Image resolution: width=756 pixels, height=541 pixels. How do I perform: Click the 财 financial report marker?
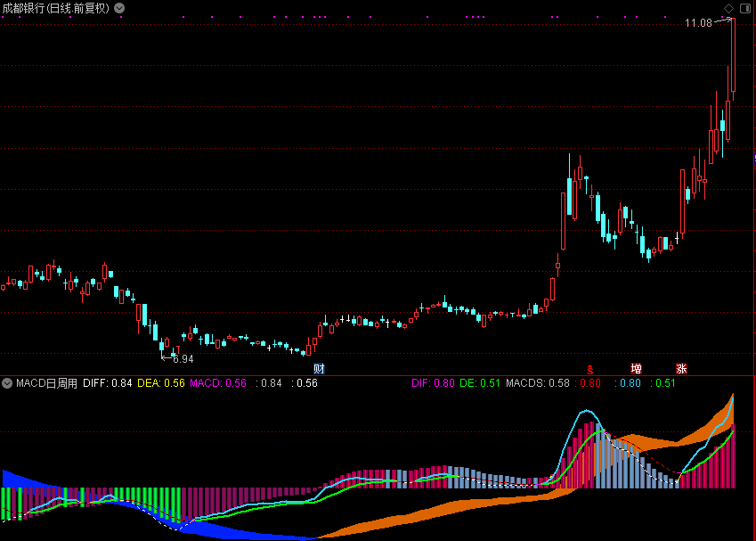point(319,369)
